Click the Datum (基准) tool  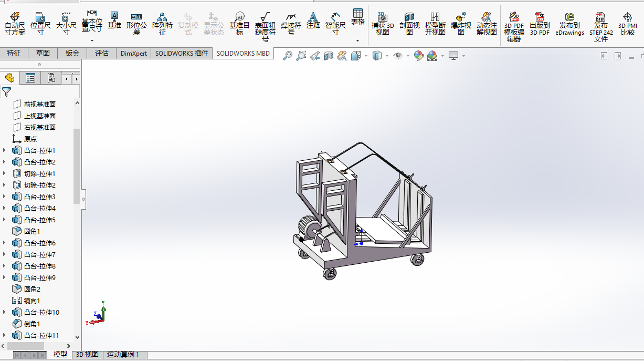click(114, 20)
